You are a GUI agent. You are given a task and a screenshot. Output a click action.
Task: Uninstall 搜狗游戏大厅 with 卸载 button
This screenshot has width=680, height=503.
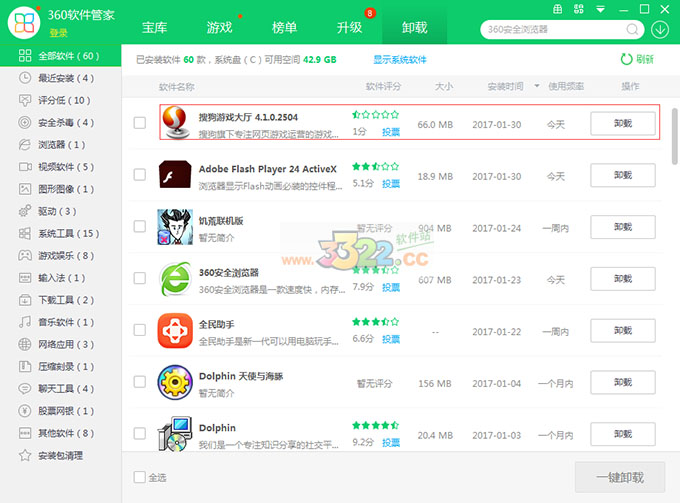click(623, 124)
